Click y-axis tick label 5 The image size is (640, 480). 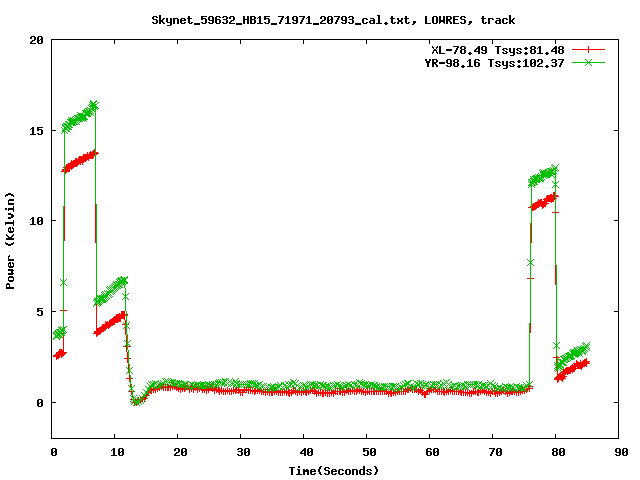point(40,312)
